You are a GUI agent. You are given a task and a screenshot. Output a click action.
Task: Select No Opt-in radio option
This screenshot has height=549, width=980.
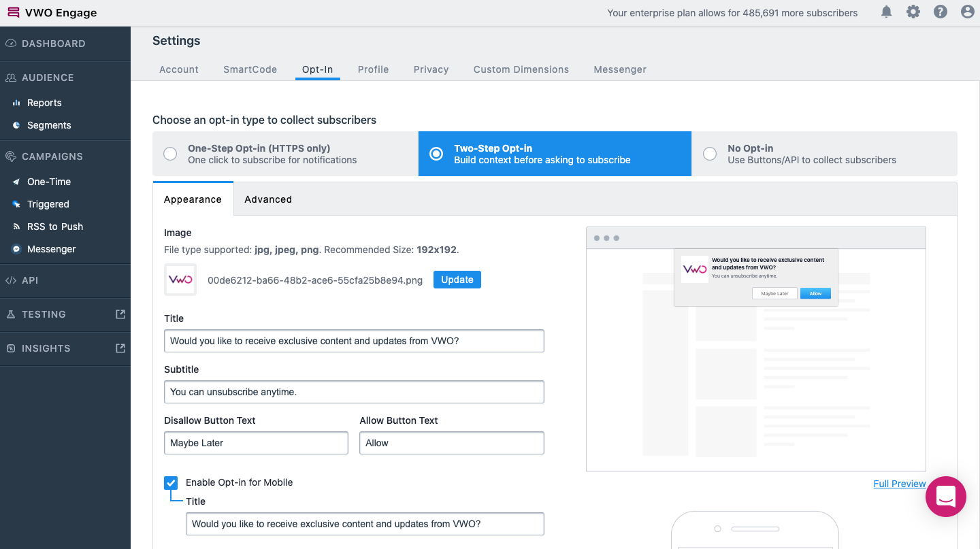(710, 154)
